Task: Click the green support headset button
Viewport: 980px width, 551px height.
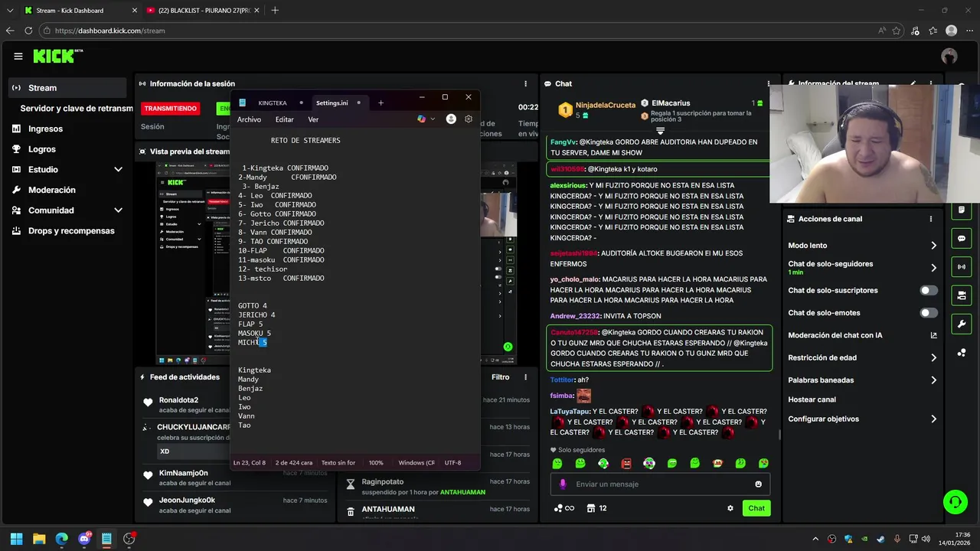Action: coord(955,502)
